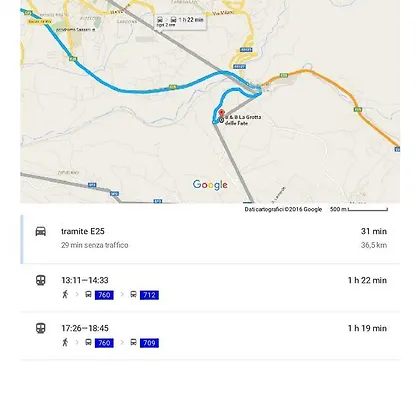Click the car icon for driving route
420x420 pixels.
pos(41,231)
